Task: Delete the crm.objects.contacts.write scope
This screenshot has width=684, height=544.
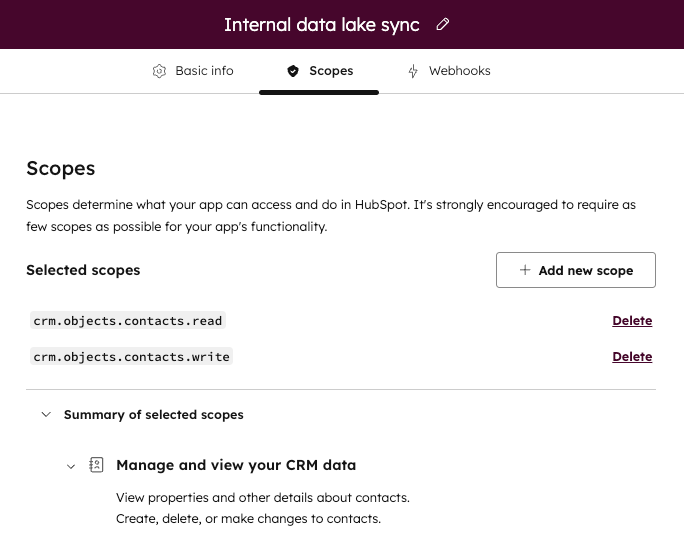Action: point(631,357)
